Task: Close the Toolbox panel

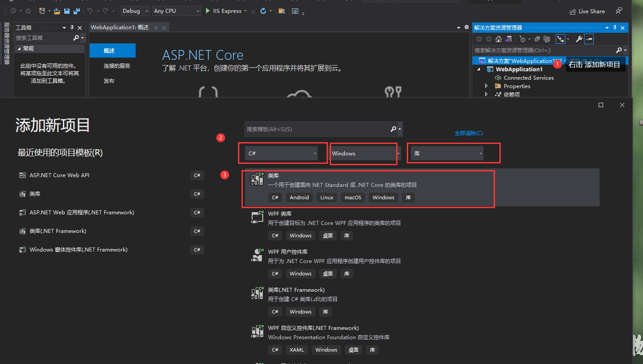Action: [80, 27]
